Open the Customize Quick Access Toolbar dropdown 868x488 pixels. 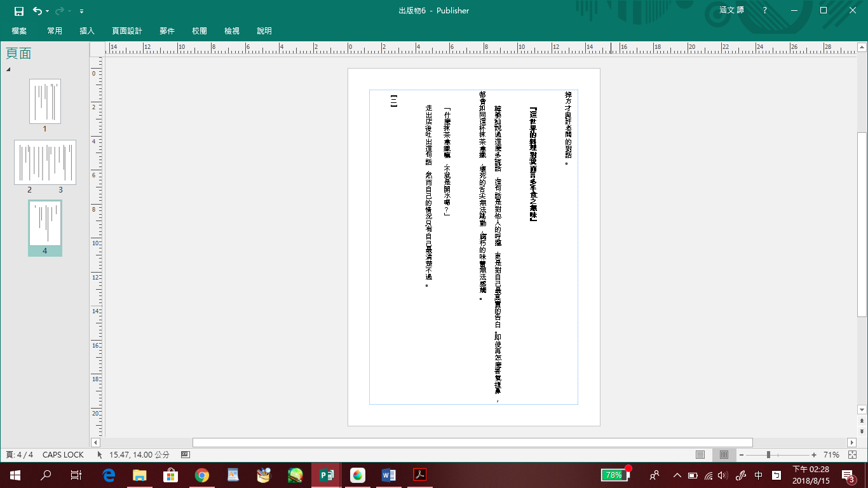coord(82,11)
